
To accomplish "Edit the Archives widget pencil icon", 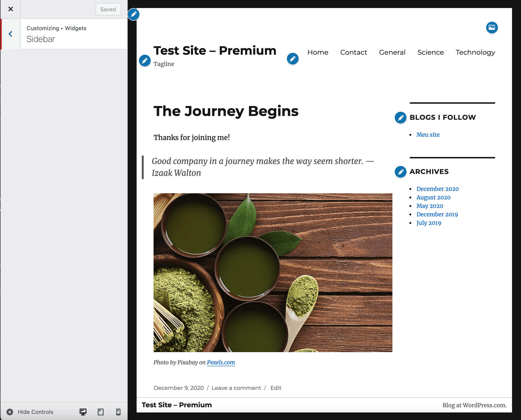I will [x=400, y=172].
